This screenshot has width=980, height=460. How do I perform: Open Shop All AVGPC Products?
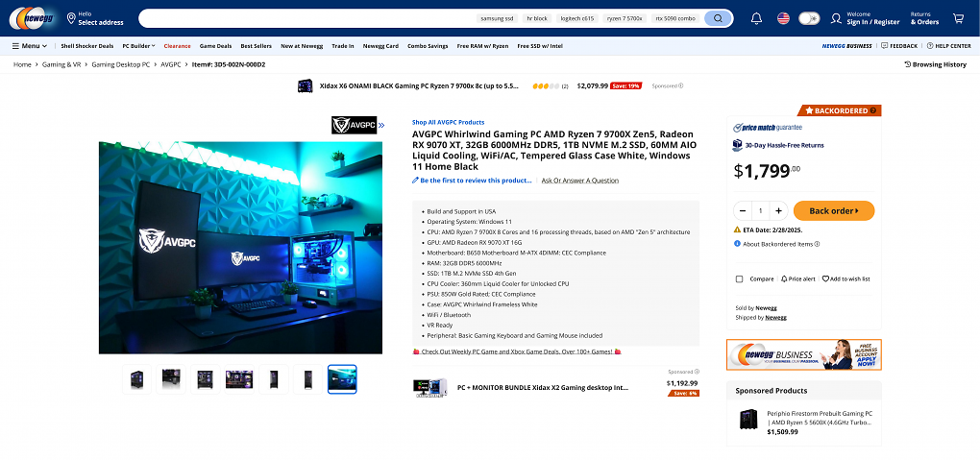tap(448, 123)
